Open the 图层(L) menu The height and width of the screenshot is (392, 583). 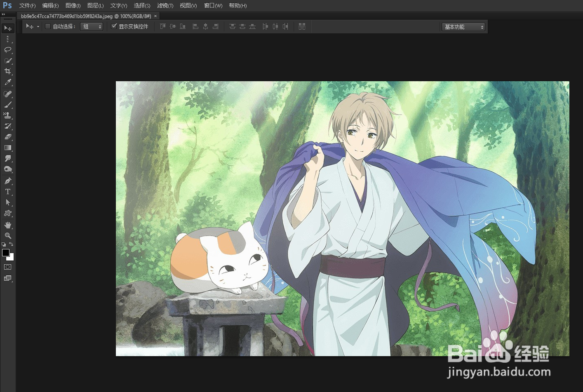(x=95, y=6)
